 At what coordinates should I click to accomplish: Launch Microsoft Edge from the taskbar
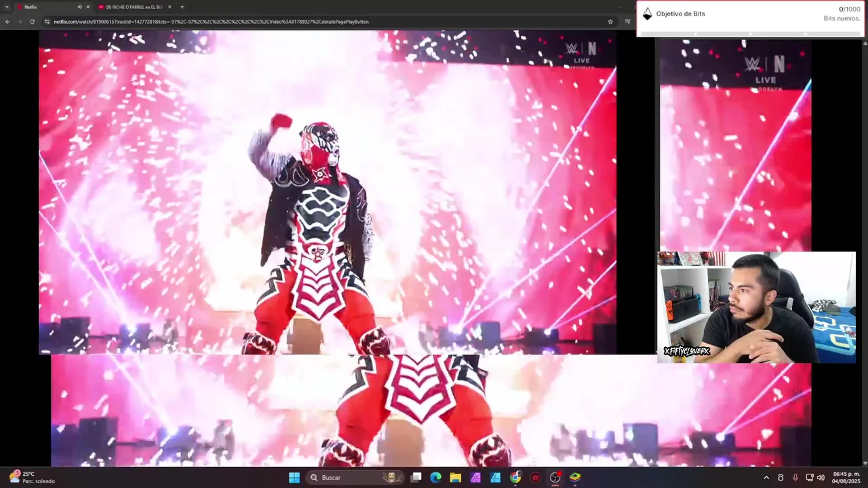point(435,478)
